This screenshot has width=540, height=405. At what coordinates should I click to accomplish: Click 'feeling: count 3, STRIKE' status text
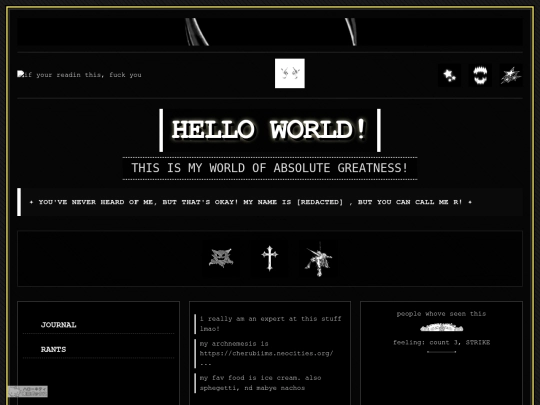(x=442, y=342)
